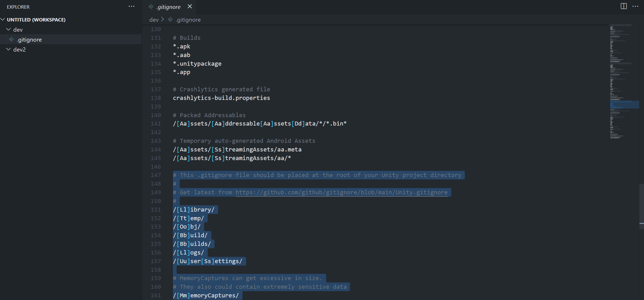The width and height of the screenshot is (644, 300).
Task: Collapse the dev folder chevron
Action: point(8,30)
